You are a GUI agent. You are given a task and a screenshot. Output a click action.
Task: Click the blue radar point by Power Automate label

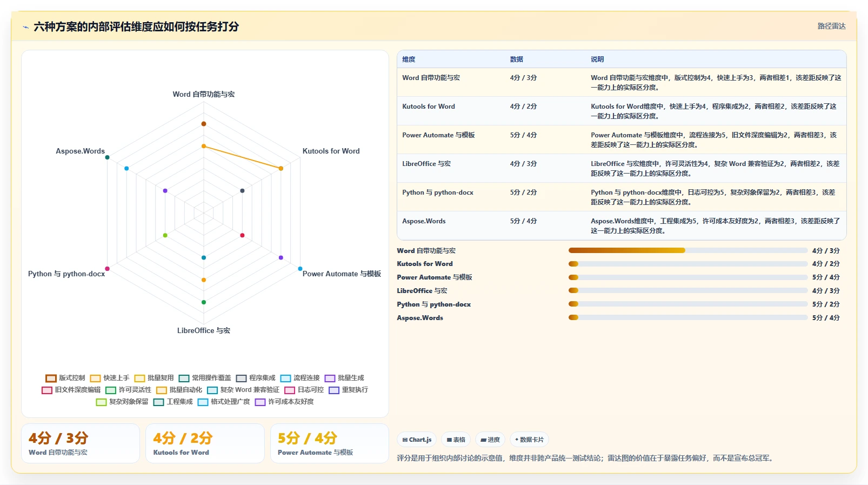click(x=301, y=269)
